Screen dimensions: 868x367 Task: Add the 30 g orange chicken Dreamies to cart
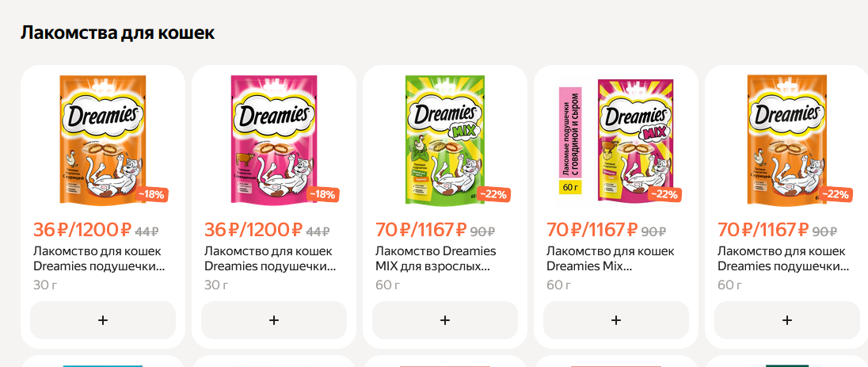tap(103, 320)
